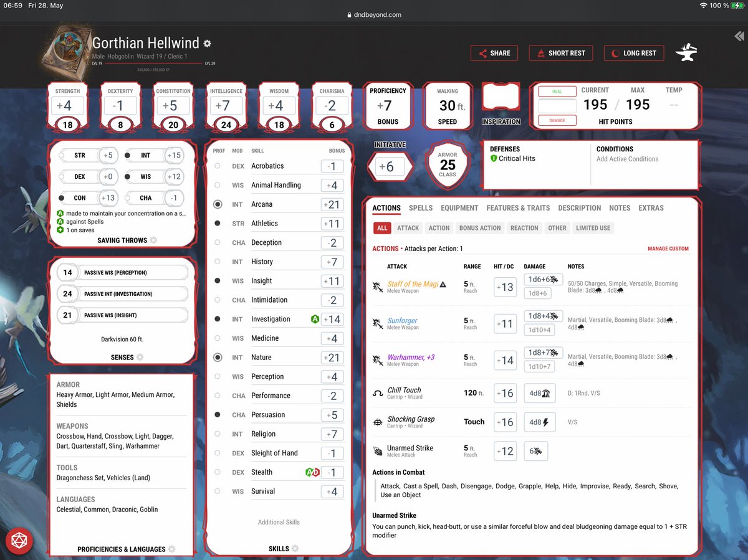Switch to Features & Traits tab
Screen dimensions: 748x560
[518, 208]
